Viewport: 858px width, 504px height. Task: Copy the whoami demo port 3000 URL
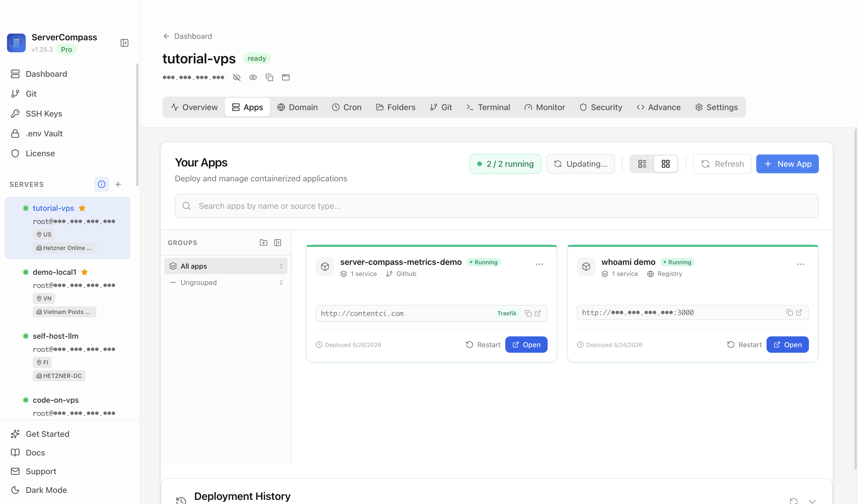(789, 312)
